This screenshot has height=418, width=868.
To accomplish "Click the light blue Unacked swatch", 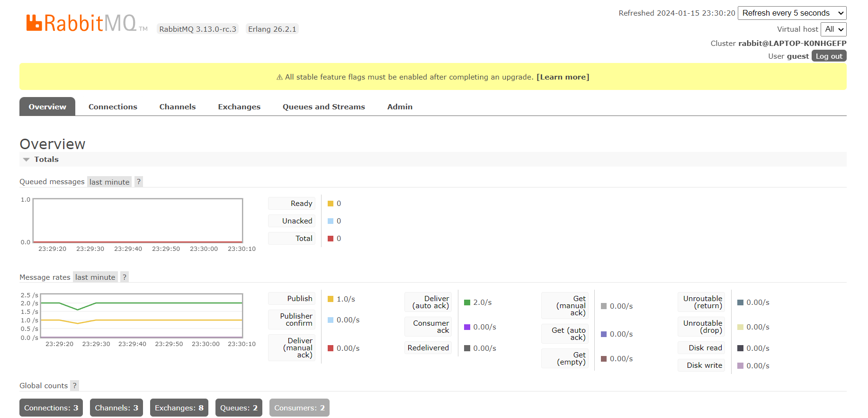I will pos(331,221).
